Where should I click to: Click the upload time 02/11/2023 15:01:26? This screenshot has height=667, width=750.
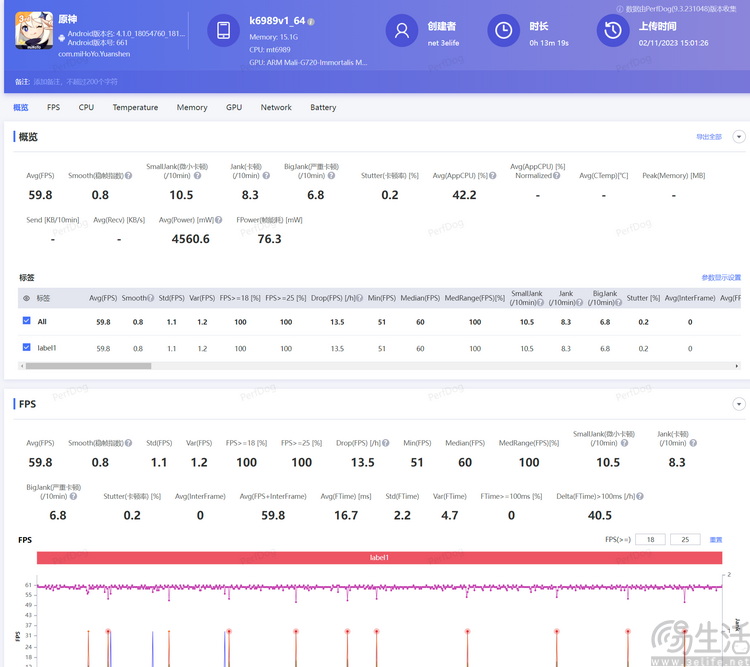(x=673, y=43)
